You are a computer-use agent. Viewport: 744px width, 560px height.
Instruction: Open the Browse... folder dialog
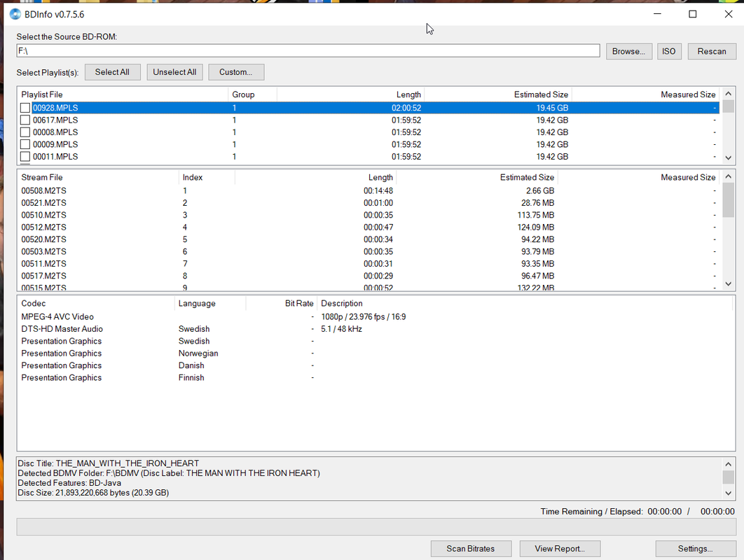(x=628, y=51)
